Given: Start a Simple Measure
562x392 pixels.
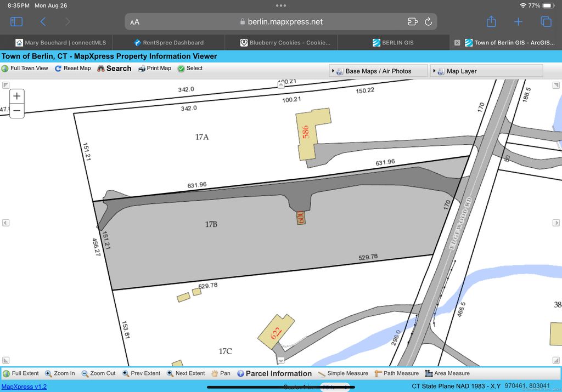Looking at the screenshot, I should pyautogui.click(x=343, y=373).
